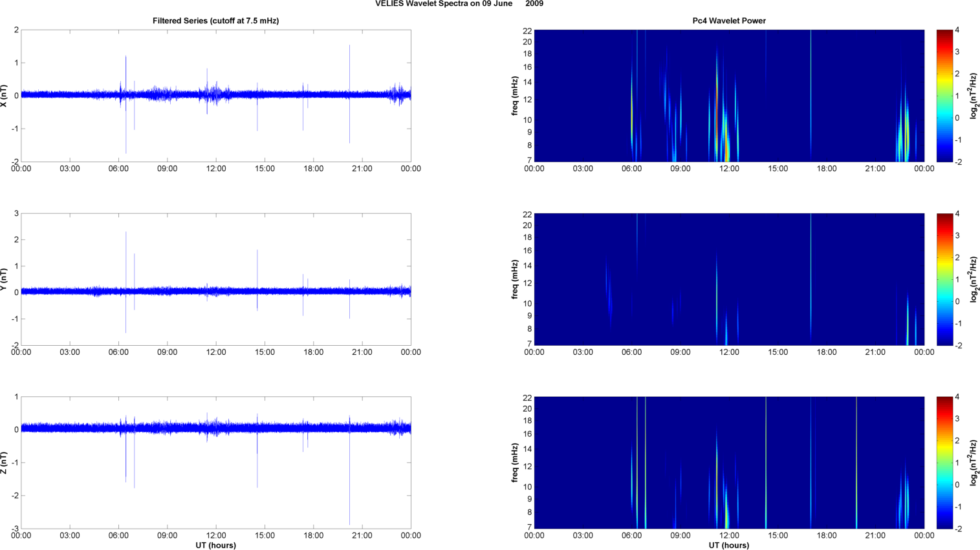Click UT (hours) label below bottom spectrogram
The image size is (980, 550).
tap(728, 545)
